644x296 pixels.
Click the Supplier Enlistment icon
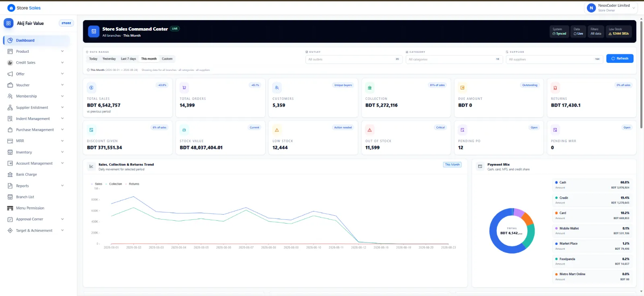pyautogui.click(x=10, y=108)
